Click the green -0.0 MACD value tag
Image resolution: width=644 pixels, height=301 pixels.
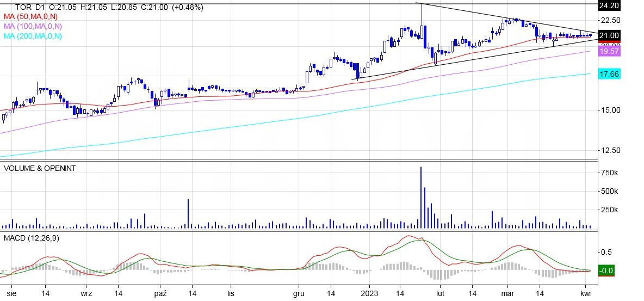(606, 271)
